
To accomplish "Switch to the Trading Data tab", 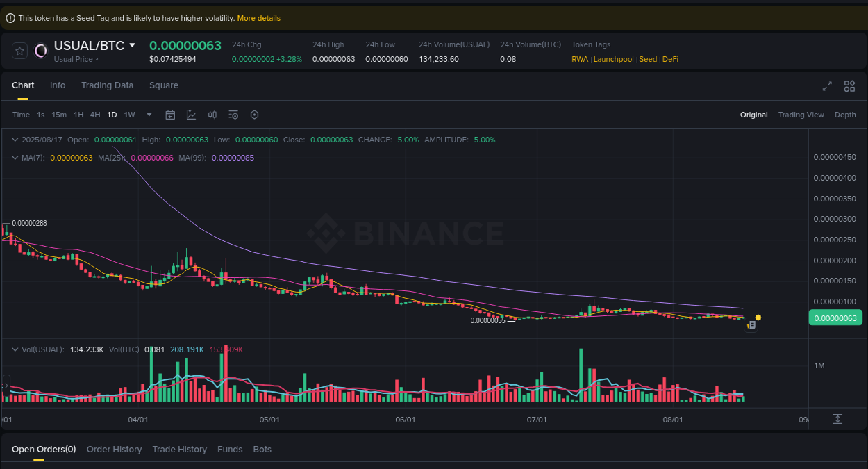I will pos(108,85).
